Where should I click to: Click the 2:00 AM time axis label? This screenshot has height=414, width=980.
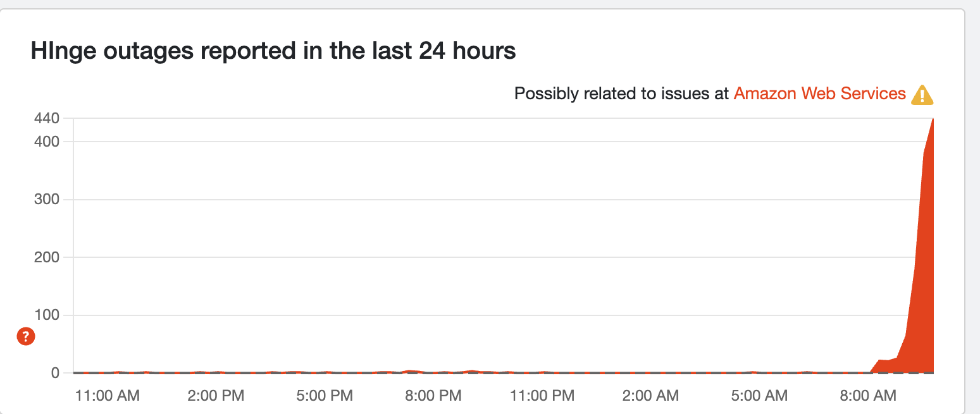pyautogui.click(x=650, y=396)
